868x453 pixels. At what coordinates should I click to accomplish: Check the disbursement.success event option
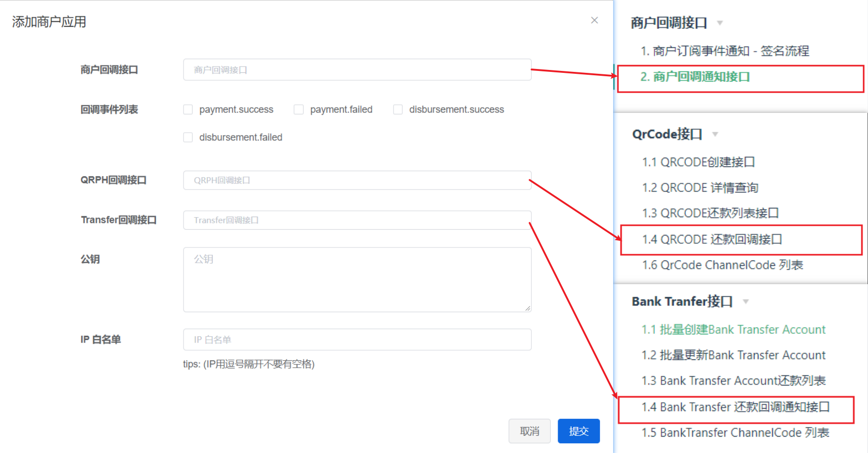pyautogui.click(x=398, y=110)
